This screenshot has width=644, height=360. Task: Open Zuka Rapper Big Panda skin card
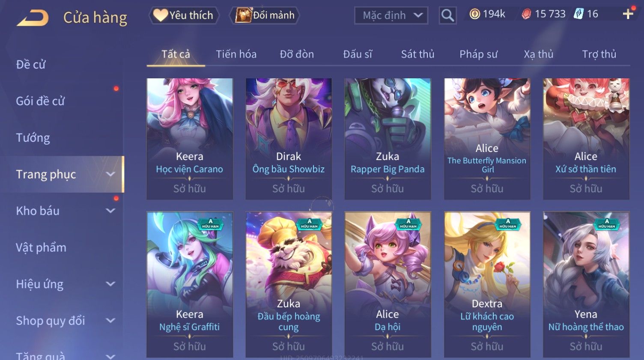388,139
